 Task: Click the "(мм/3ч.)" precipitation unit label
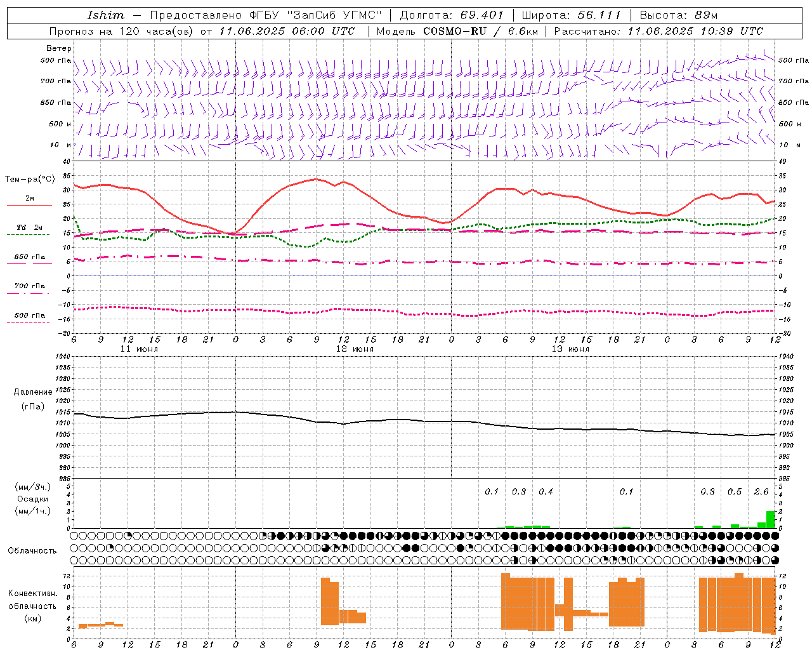coord(33,487)
